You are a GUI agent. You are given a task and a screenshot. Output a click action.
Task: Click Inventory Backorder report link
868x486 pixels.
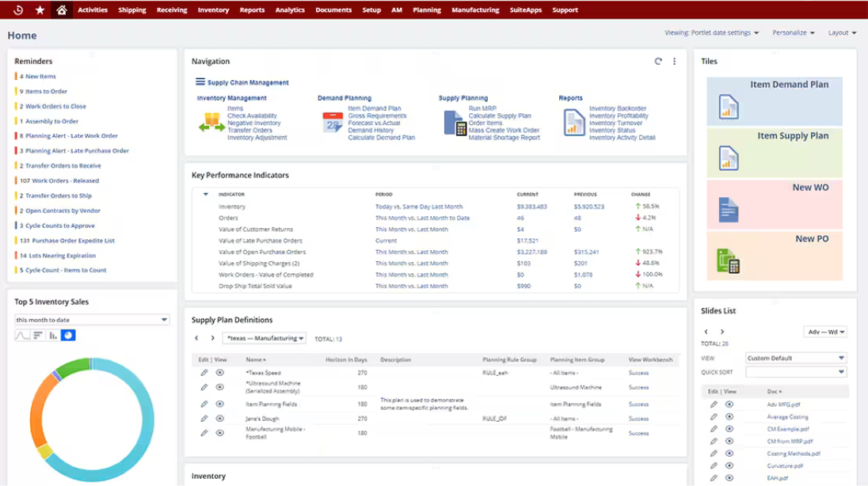[x=617, y=108]
